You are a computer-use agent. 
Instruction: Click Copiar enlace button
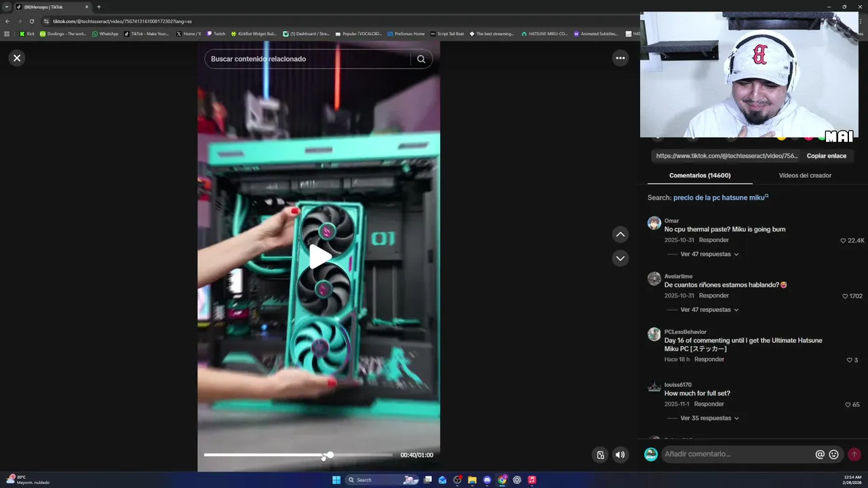[x=826, y=156]
